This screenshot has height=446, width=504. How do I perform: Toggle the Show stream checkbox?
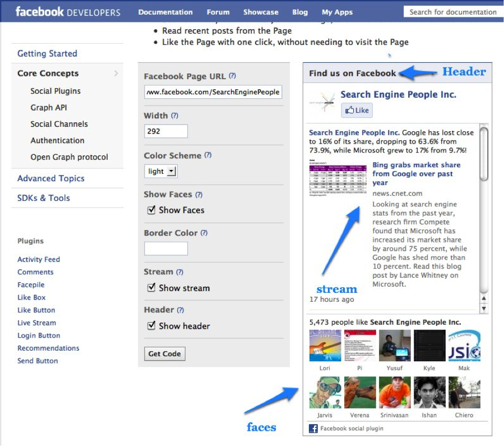(151, 288)
